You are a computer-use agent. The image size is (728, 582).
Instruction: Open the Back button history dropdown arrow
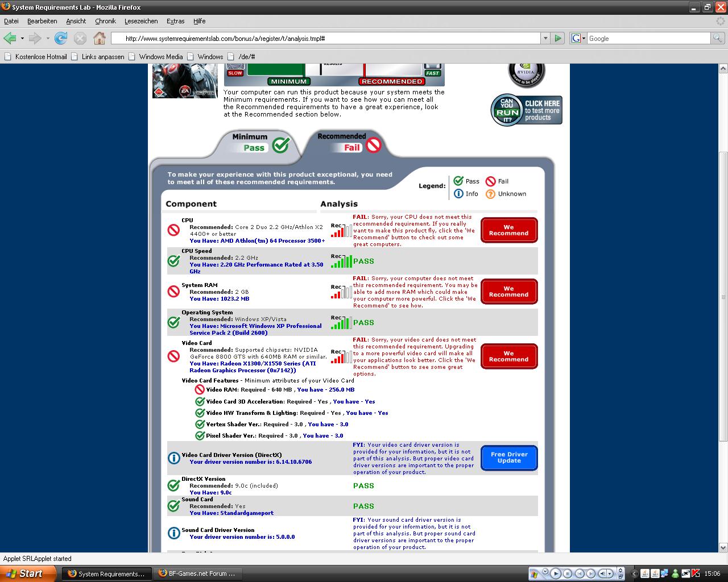22,38
